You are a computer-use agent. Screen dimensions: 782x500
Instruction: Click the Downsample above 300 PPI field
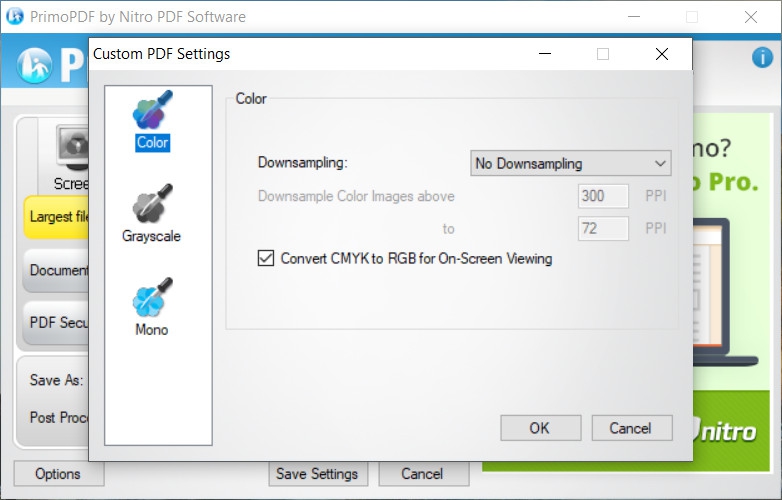603,196
